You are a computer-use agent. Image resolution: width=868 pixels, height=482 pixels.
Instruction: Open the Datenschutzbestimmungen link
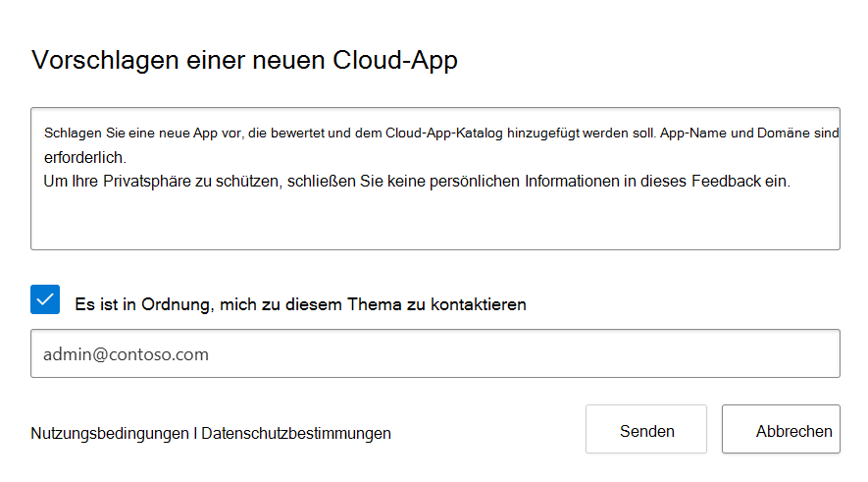pyautogui.click(x=296, y=433)
